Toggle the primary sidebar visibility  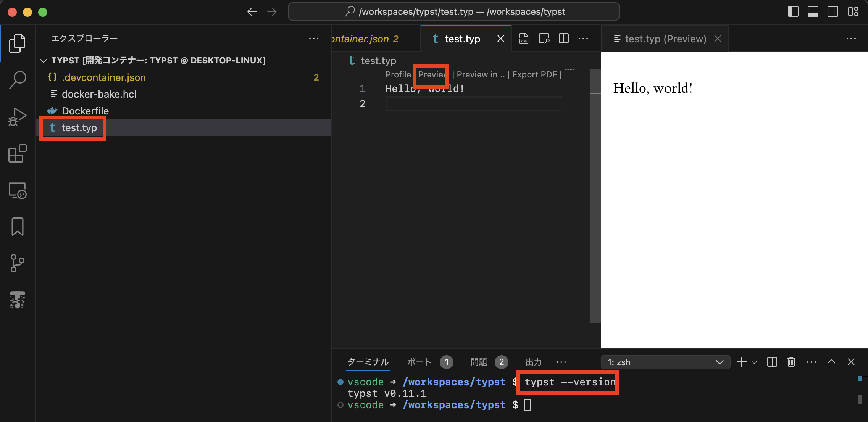793,11
